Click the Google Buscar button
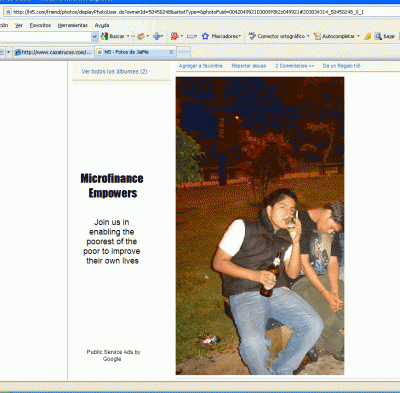Viewport: 400px width, 393px height. pos(112,36)
